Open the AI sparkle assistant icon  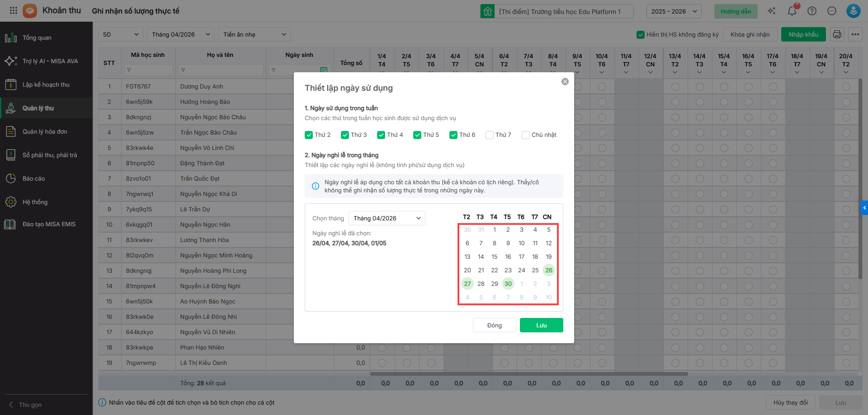click(772, 11)
